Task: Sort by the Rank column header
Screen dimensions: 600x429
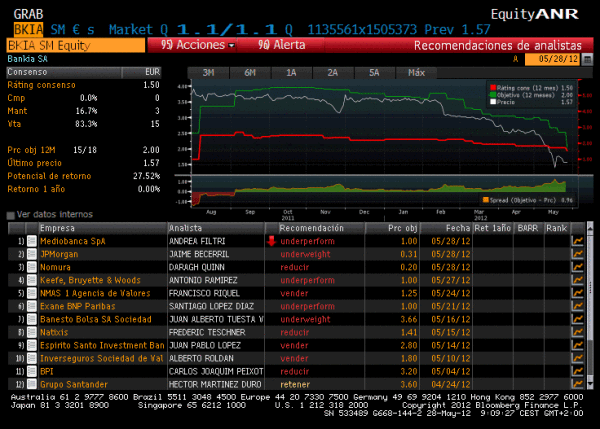Action: [x=557, y=228]
